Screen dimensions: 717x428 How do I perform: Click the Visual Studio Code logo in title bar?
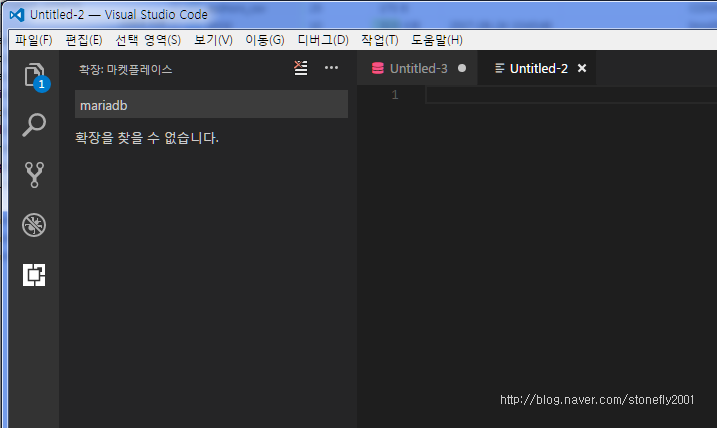[17, 15]
